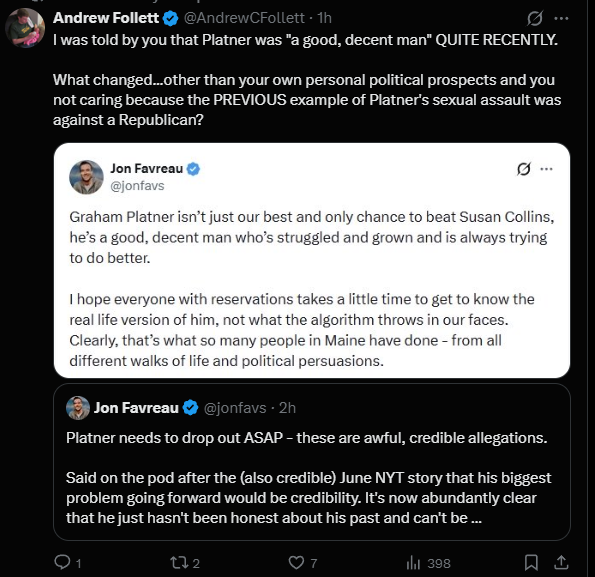This screenshot has width=595, height=577.
Task: Open the 1h timestamp of the tweet
Action: 324,18
